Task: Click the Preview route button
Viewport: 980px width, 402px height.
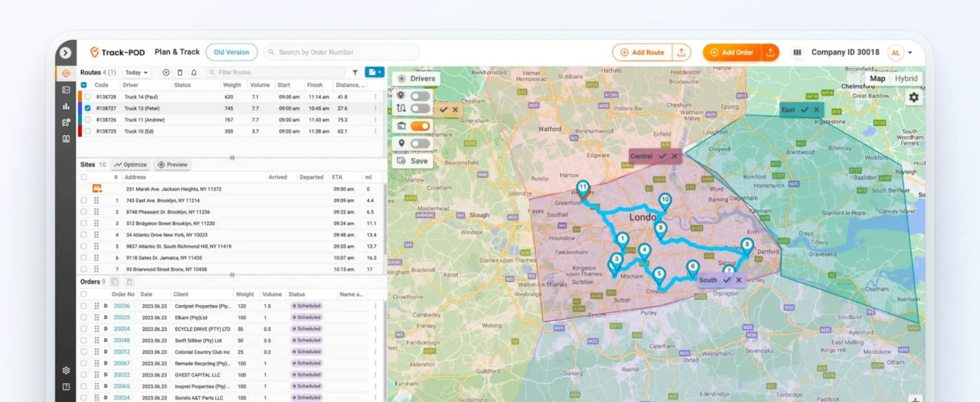Action: 174,164
